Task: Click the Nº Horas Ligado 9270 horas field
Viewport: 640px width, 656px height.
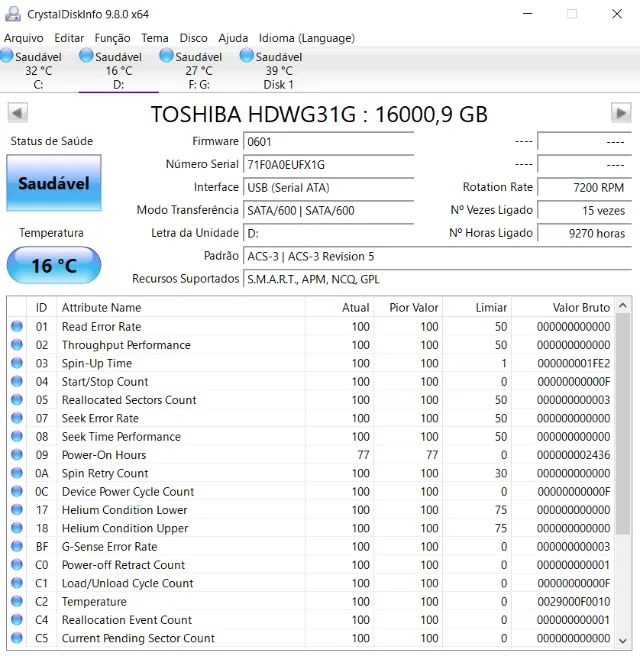Action: [x=584, y=233]
